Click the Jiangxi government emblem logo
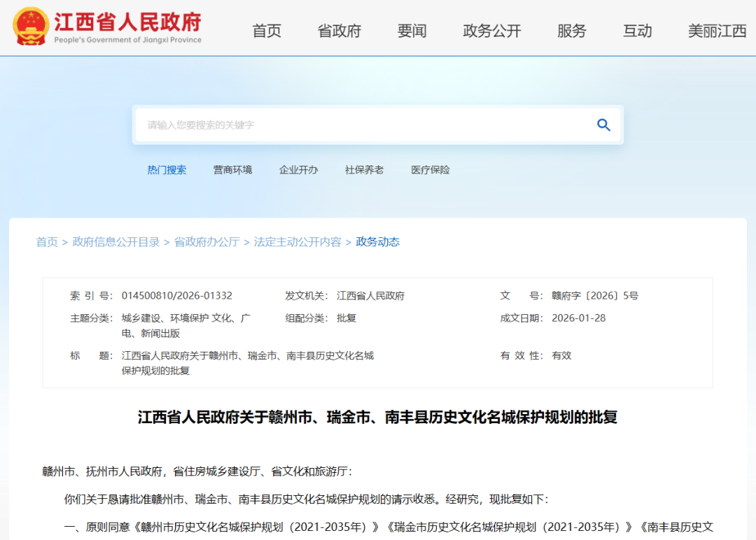Screen dimensions: 756x540 [x=31, y=27]
